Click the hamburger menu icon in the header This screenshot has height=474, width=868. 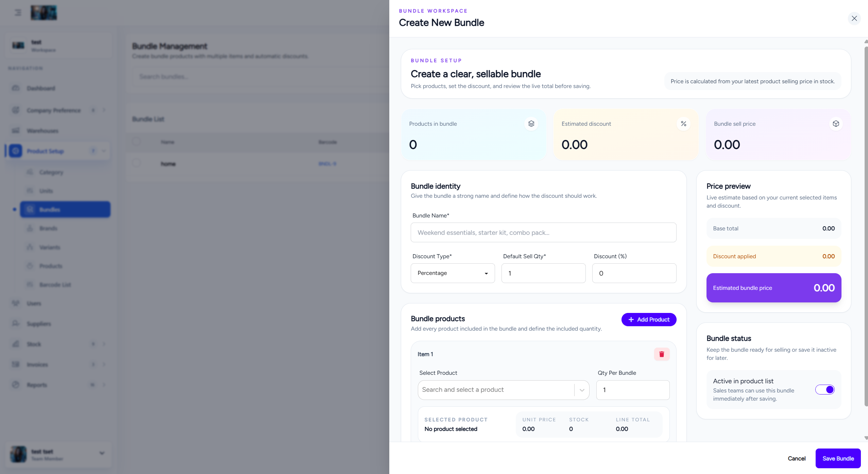(x=18, y=13)
